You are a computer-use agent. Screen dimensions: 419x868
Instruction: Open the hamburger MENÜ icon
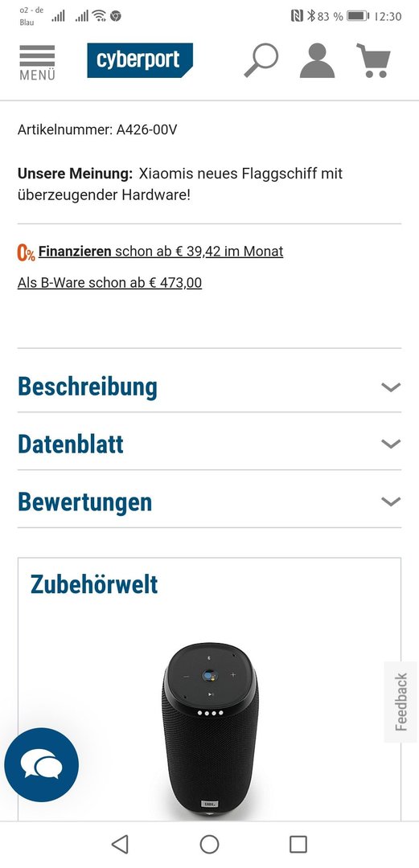pyautogui.click(x=37, y=62)
